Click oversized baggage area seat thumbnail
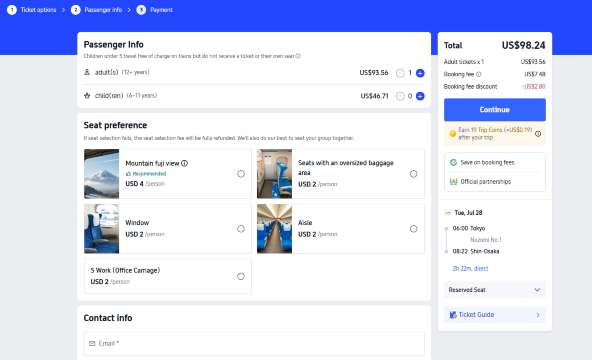This screenshot has width=592, height=360. pyautogui.click(x=274, y=174)
